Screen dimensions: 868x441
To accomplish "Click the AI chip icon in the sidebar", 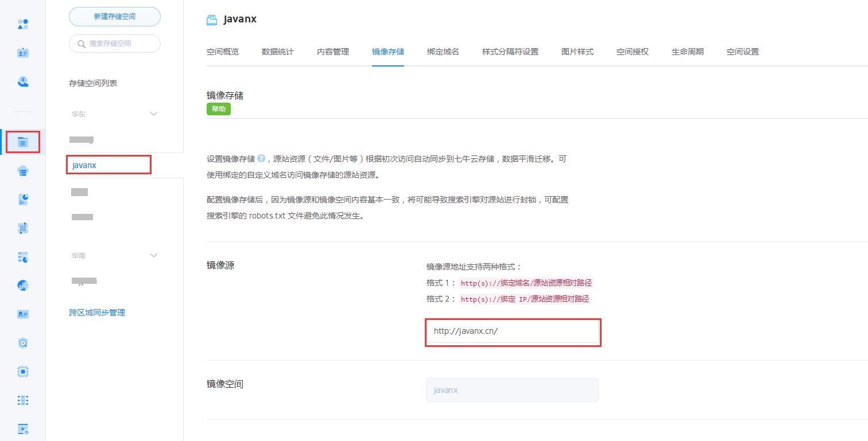I will click(x=22, y=371).
